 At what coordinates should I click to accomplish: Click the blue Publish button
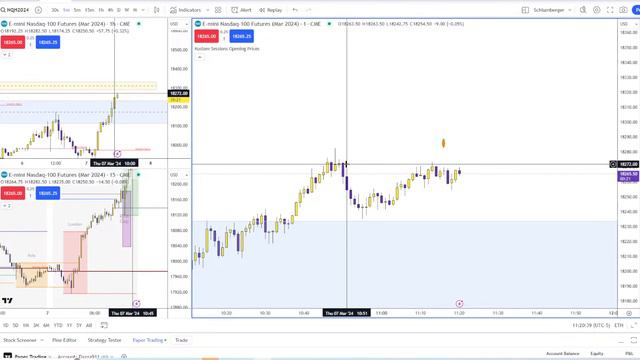(636, 10)
